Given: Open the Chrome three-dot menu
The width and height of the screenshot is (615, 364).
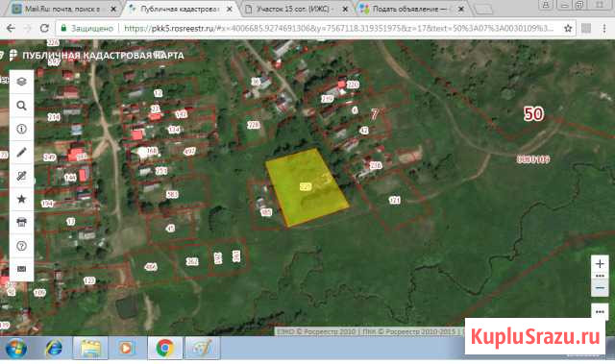Looking at the screenshot, I should pyautogui.click(x=604, y=28).
